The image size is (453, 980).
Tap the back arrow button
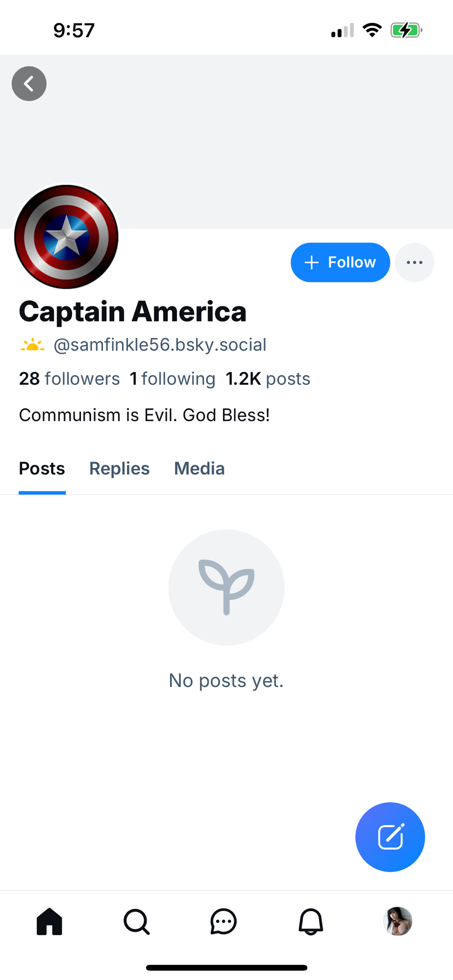[x=29, y=84]
